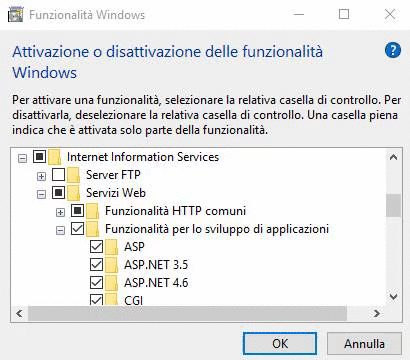Collapse the Internet Information Services node
The height and width of the screenshot is (360, 410).
(22, 158)
